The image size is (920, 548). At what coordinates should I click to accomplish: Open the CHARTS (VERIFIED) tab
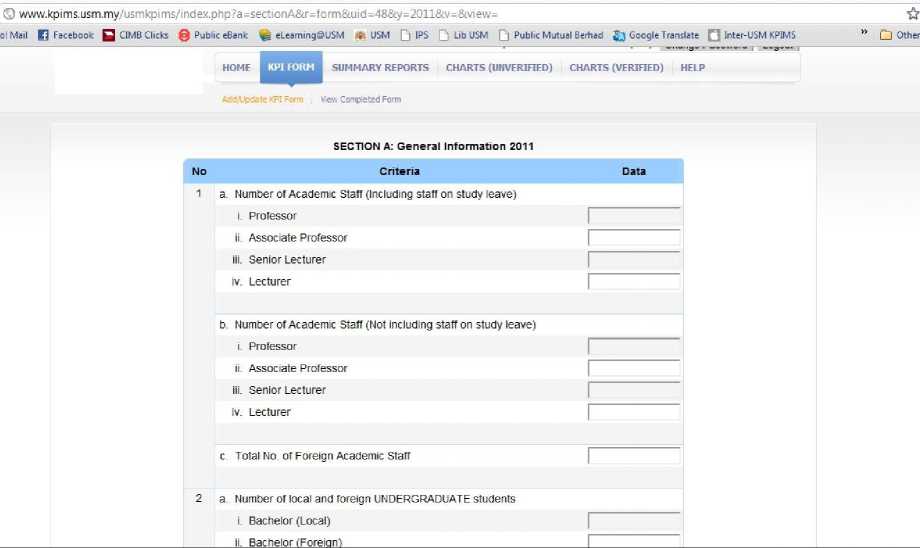pyautogui.click(x=616, y=68)
